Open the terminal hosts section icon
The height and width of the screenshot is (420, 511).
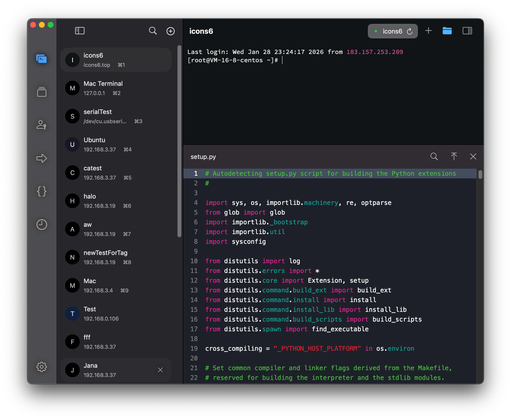(x=42, y=59)
